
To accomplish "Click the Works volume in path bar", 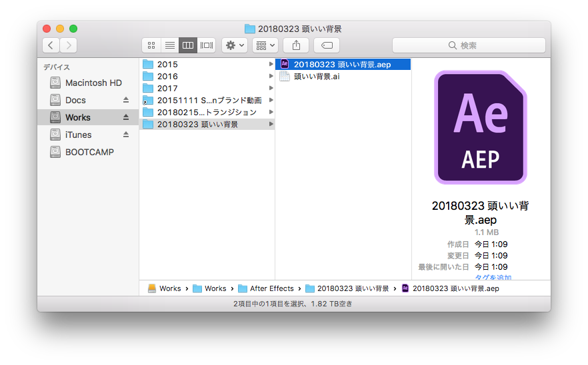I will [x=164, y=288].
